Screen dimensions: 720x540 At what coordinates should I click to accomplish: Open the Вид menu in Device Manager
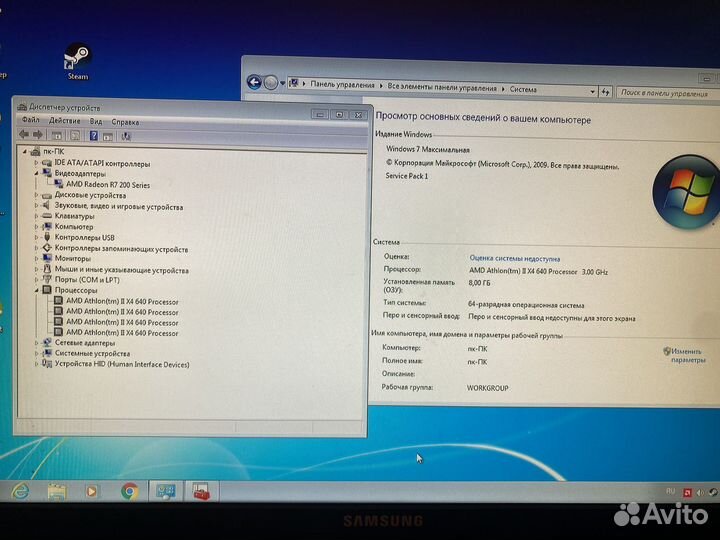coord(95,120)
